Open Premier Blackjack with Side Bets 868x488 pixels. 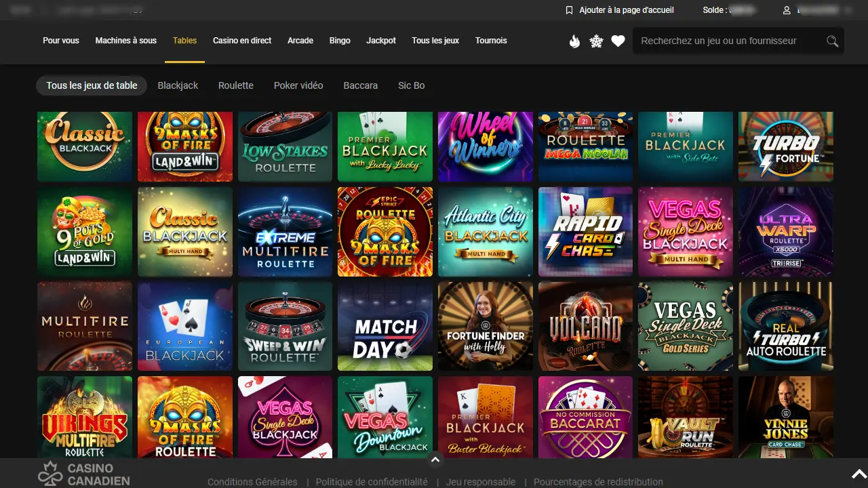[x=686, y=147]
